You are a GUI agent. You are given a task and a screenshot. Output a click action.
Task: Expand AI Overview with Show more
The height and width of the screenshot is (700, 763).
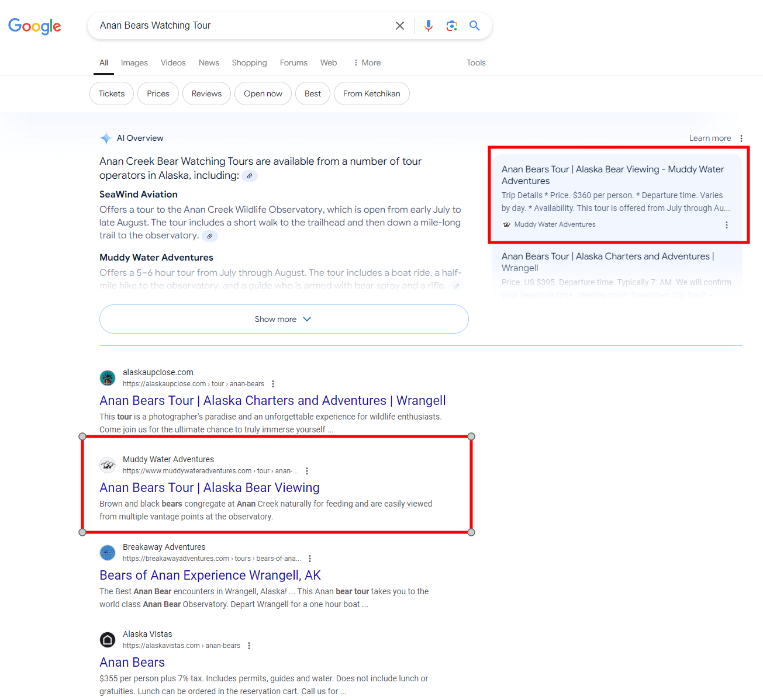click(x=284, y=319)
